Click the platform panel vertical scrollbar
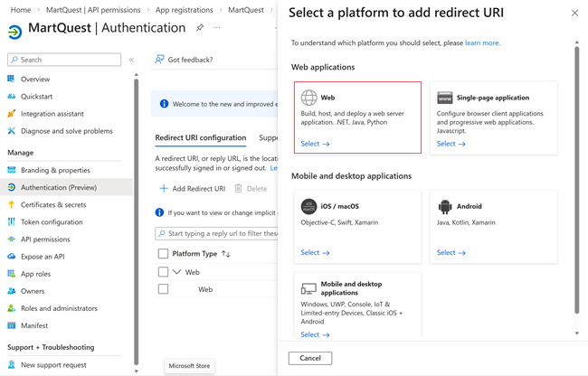The image size is (588, 376). 577,180
